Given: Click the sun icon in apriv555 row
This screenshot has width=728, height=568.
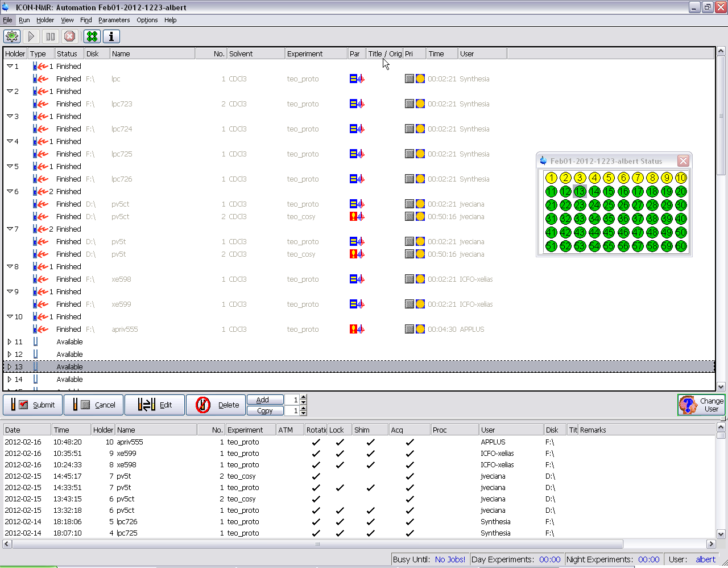Looking at the screenshot, I should pyautogui.click(x=420, y=329).
